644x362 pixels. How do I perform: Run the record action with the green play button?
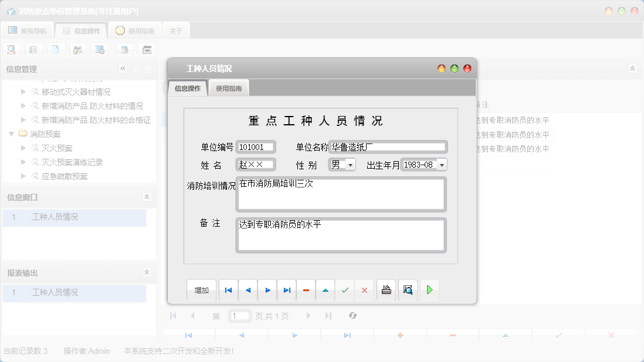[429, 289]
